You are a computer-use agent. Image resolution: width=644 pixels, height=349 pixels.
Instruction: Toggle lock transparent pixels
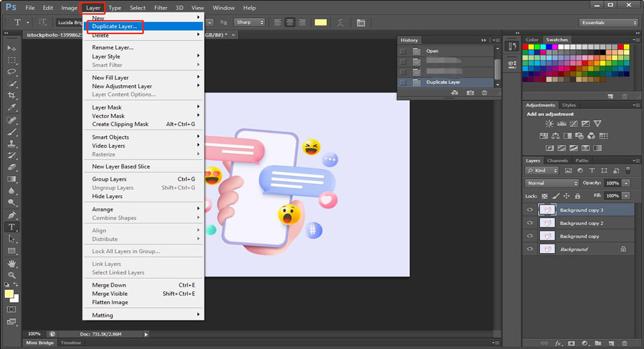click(x=545, y=196)
